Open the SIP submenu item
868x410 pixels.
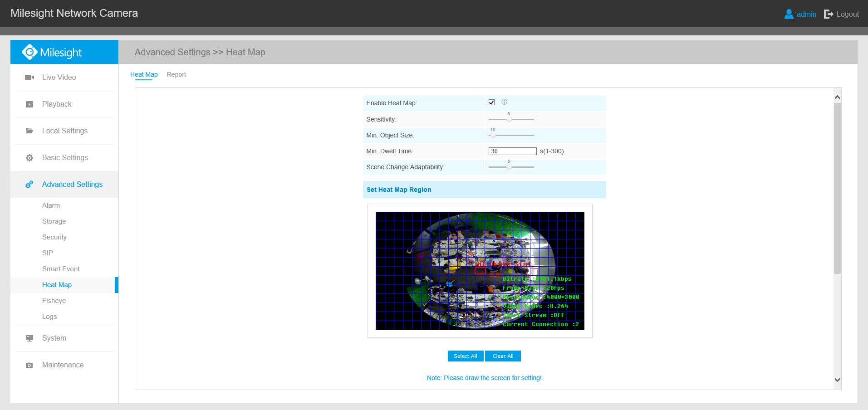tap(48, 253)
